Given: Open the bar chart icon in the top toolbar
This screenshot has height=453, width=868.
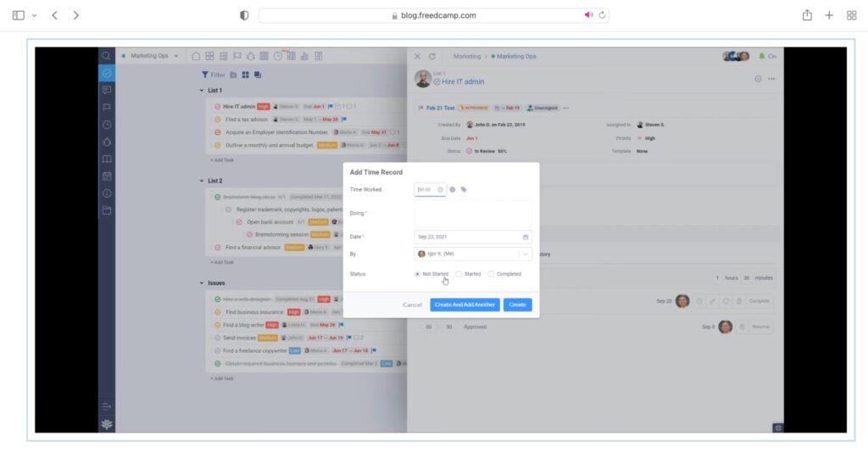Looking at the screenshot, I should [304, 56].
